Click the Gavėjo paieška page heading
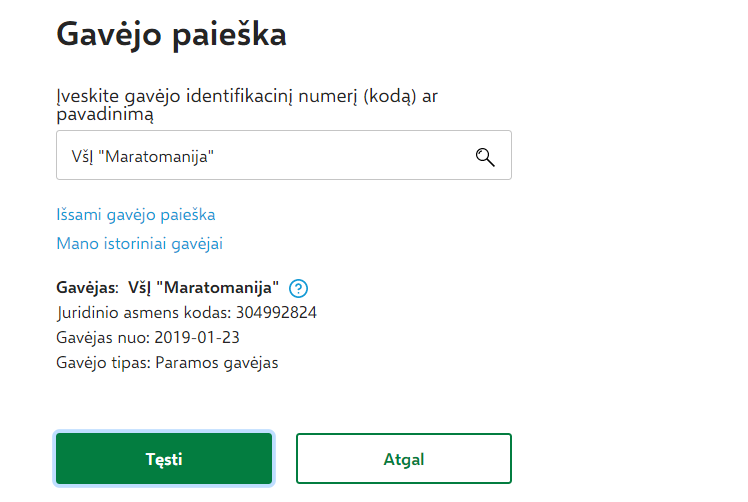The height and width of the screenshot is (502, 748). pos(171,35)
